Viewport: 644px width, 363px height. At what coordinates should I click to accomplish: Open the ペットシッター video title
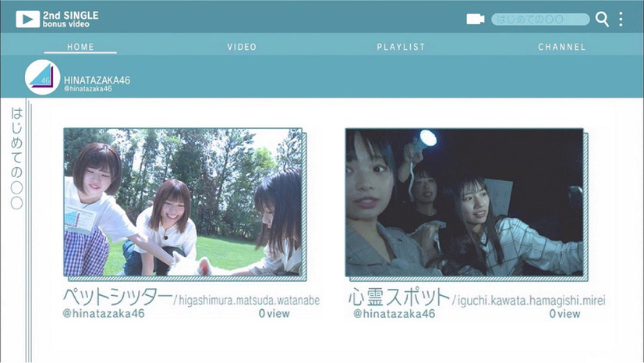coord(117,297)
